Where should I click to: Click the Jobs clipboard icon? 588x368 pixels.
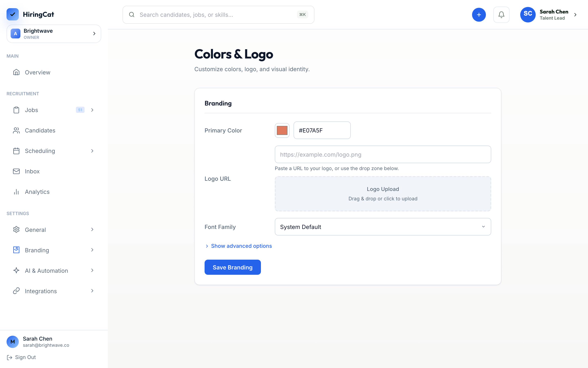(16, 110)
